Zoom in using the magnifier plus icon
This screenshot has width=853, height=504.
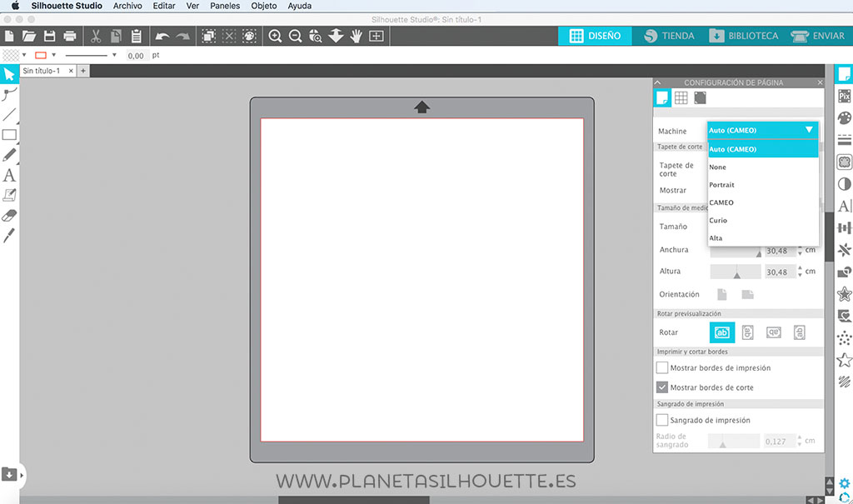coord(275,36)
